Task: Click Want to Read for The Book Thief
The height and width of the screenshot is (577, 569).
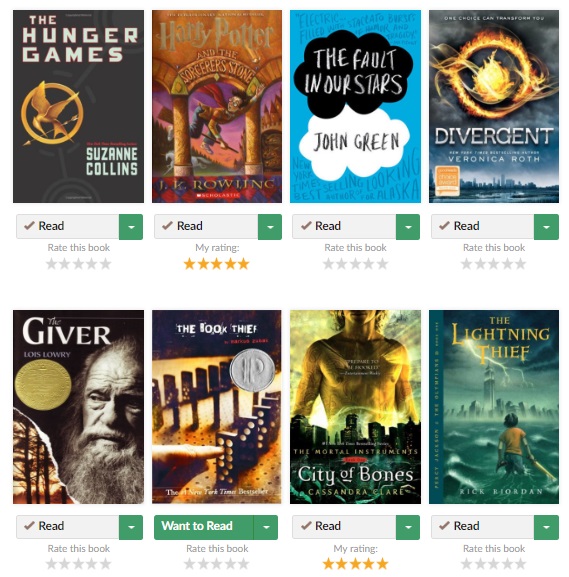Action: [x=204, y=527]
